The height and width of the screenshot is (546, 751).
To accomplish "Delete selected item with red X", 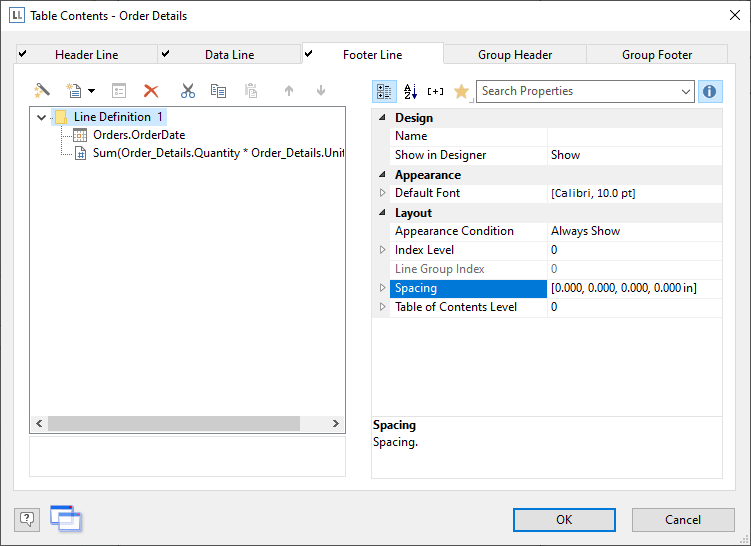I will point(151,91).
